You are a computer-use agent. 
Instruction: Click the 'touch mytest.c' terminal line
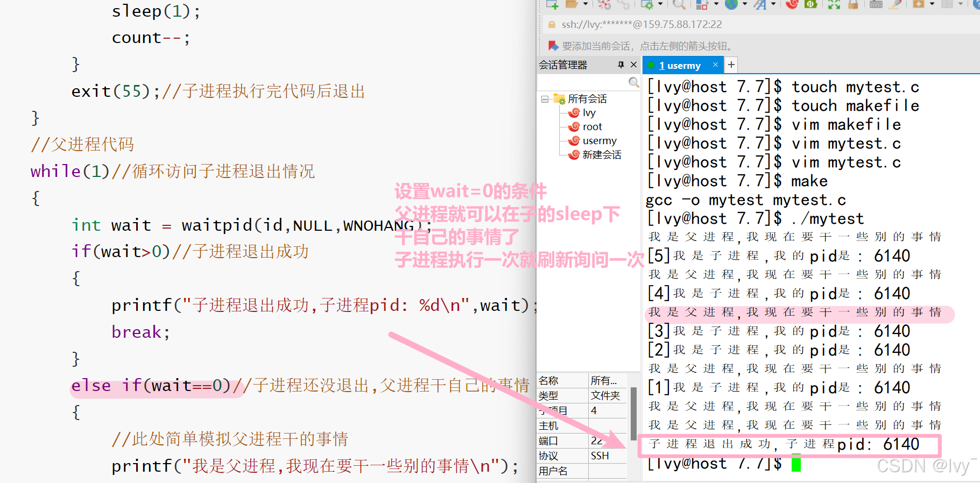(783, 87)
